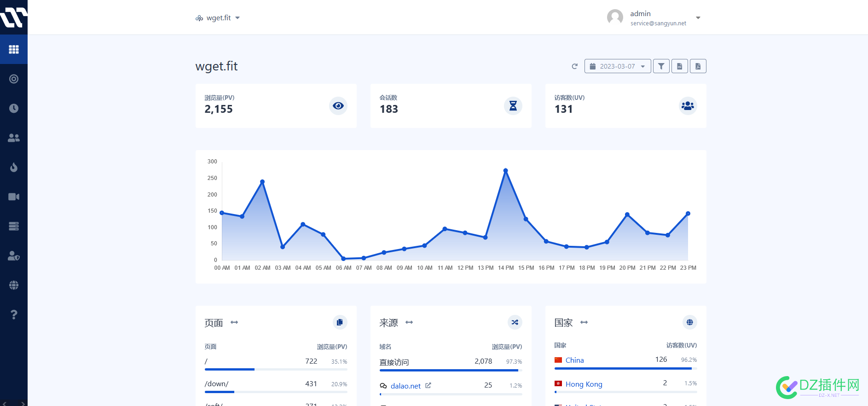
Task: Click the 直接访问 97.3% progress bar
Action: coord(451,370)
